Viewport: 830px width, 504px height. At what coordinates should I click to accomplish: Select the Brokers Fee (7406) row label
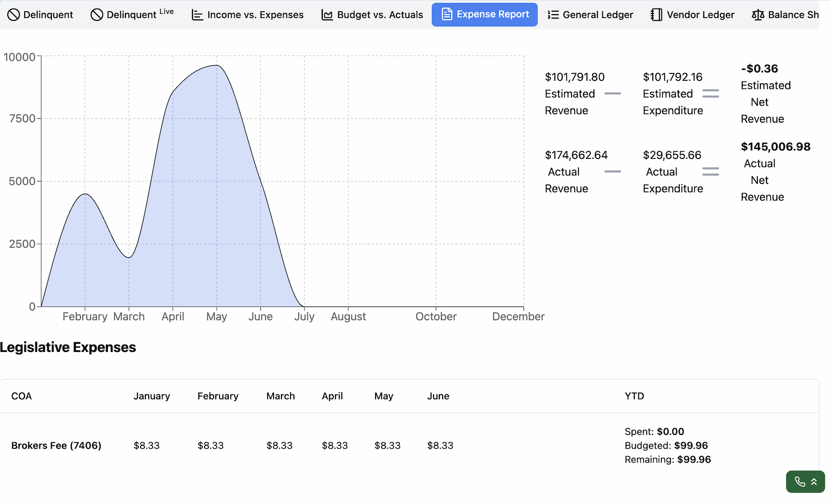click(x=56, y=446)
